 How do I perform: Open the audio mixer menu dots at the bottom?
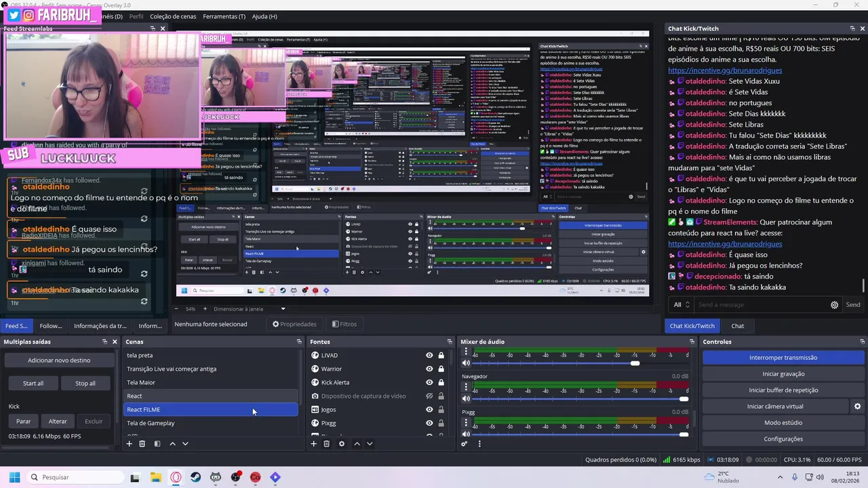(479, 444)
